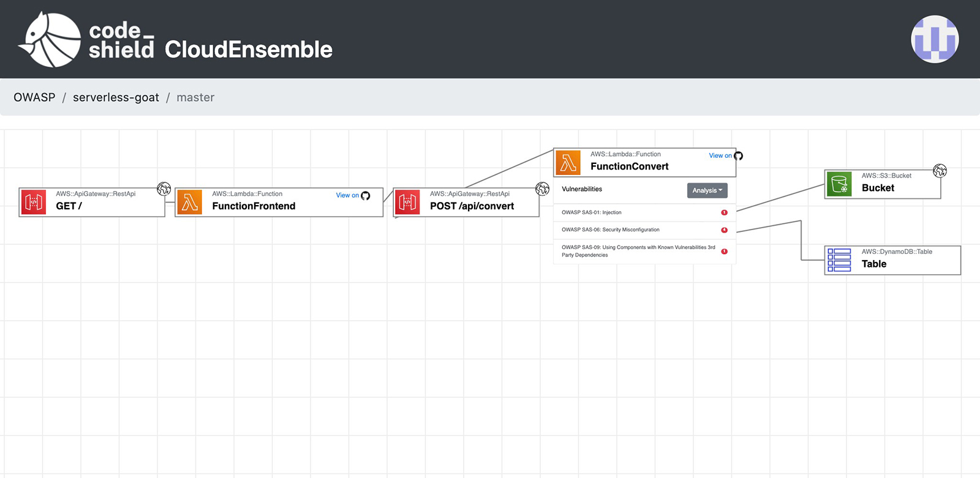Select the FunctionFrontend node title
The width and height of the screenshot is (980, 478).
click(254, 206)
